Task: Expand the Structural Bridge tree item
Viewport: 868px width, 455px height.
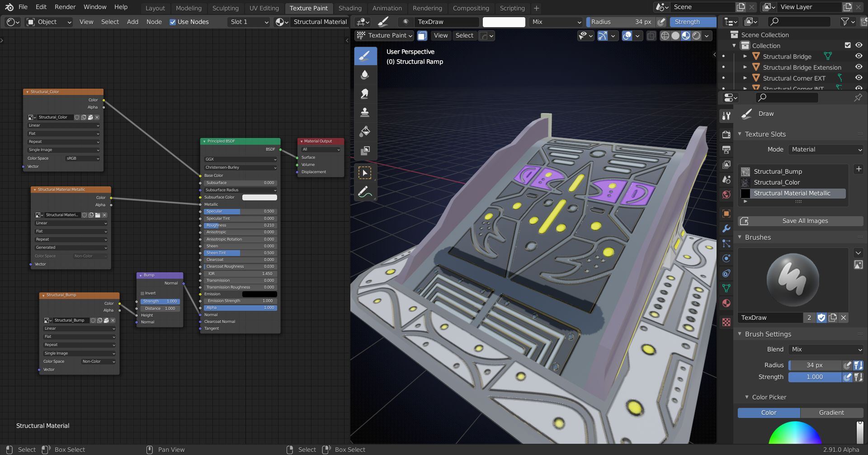Action: 745,56
